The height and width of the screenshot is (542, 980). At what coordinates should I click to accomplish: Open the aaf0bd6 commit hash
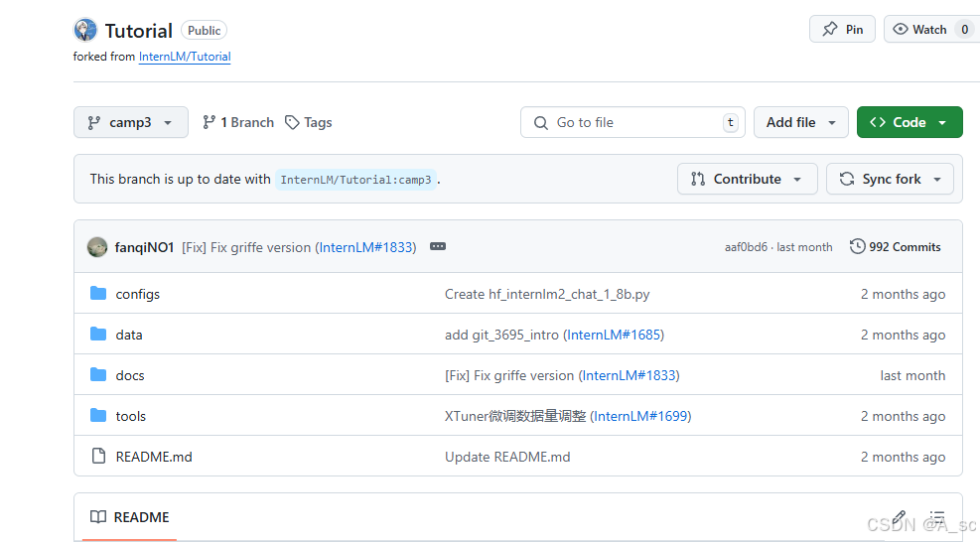point(746,247)
